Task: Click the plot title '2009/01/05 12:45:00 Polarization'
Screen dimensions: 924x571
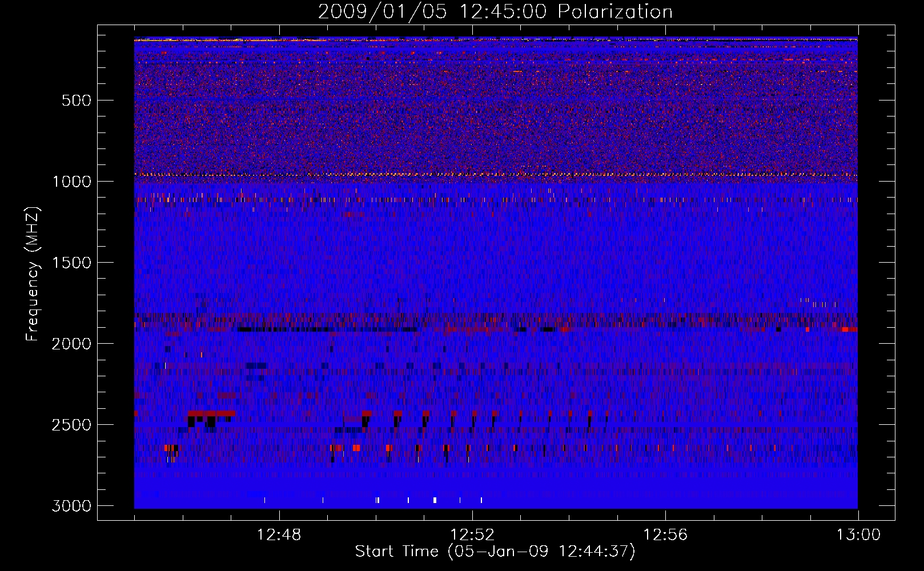Action: [495, 12]
